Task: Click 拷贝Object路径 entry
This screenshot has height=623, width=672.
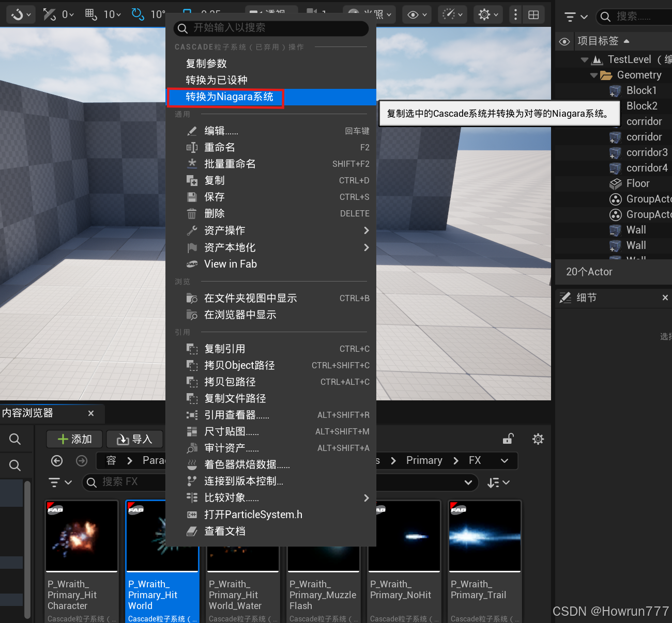Action: (x=239, y=365)
